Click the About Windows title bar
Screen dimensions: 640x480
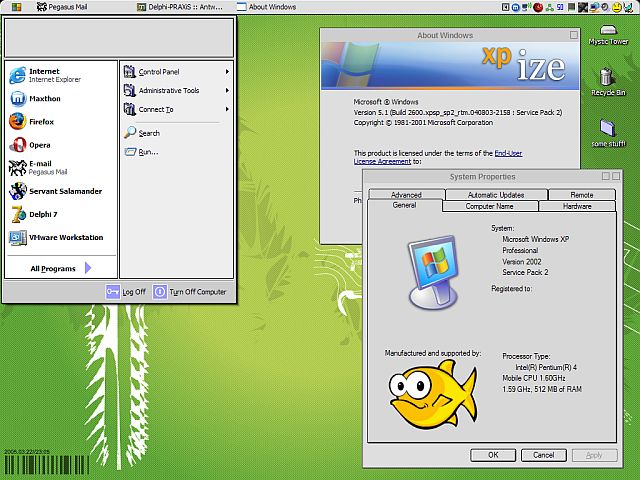pos(445,35)
